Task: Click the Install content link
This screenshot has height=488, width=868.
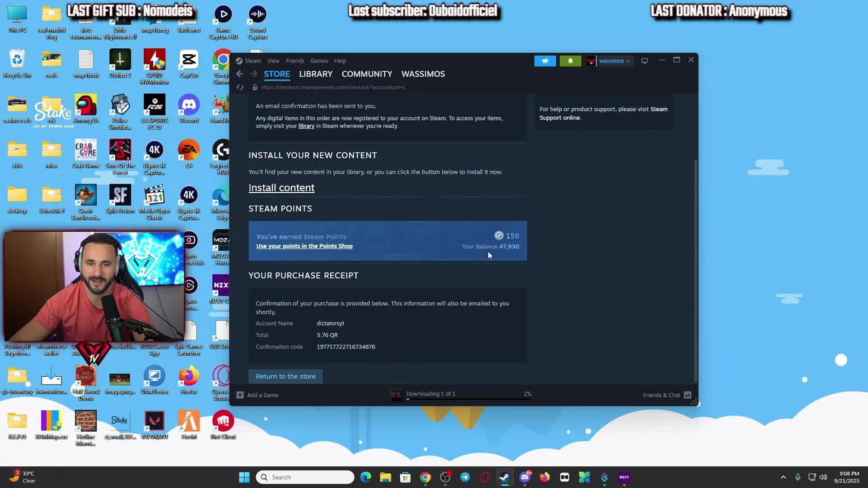Action: (281, 188)
